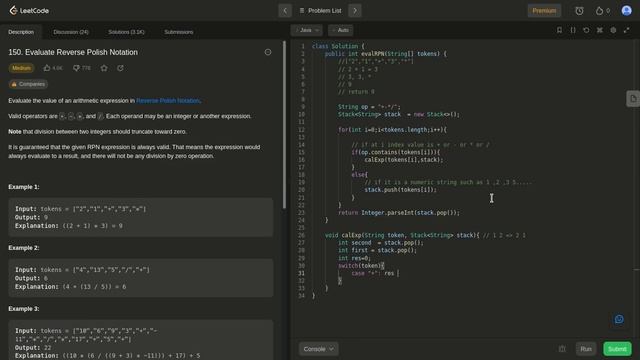The height and width of the screenshot is (360, 640).
Task: Bookmark the code with editor bookmark icon
Action: 559,30
